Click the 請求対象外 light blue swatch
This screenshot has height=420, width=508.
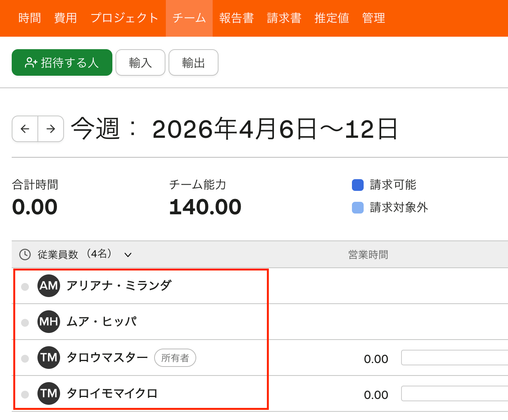(x=358, y=208)
